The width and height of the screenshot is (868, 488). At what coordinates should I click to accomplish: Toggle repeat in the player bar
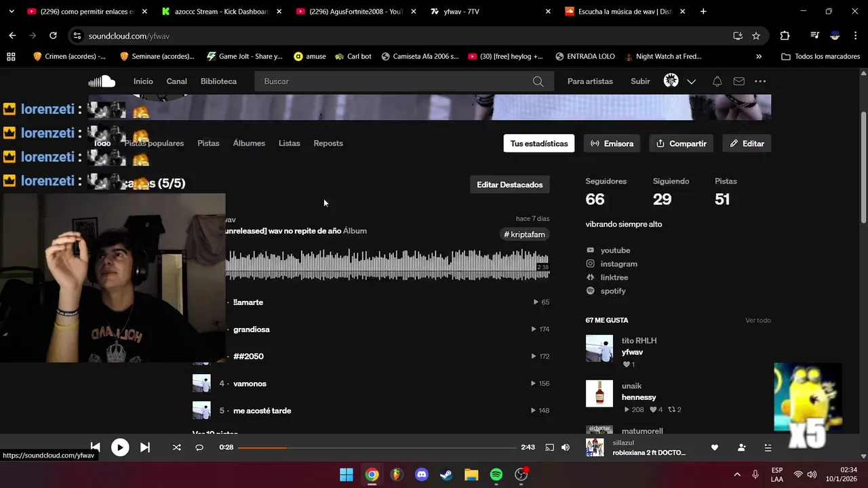point(199,447)
